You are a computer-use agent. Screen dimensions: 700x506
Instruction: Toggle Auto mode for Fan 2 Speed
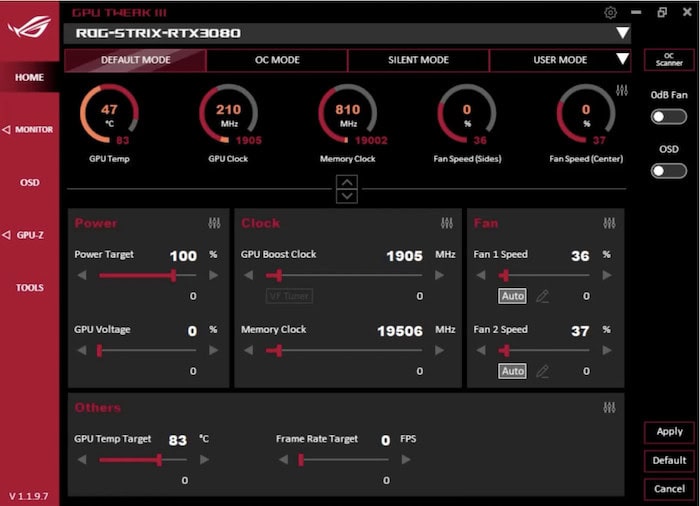512,371
